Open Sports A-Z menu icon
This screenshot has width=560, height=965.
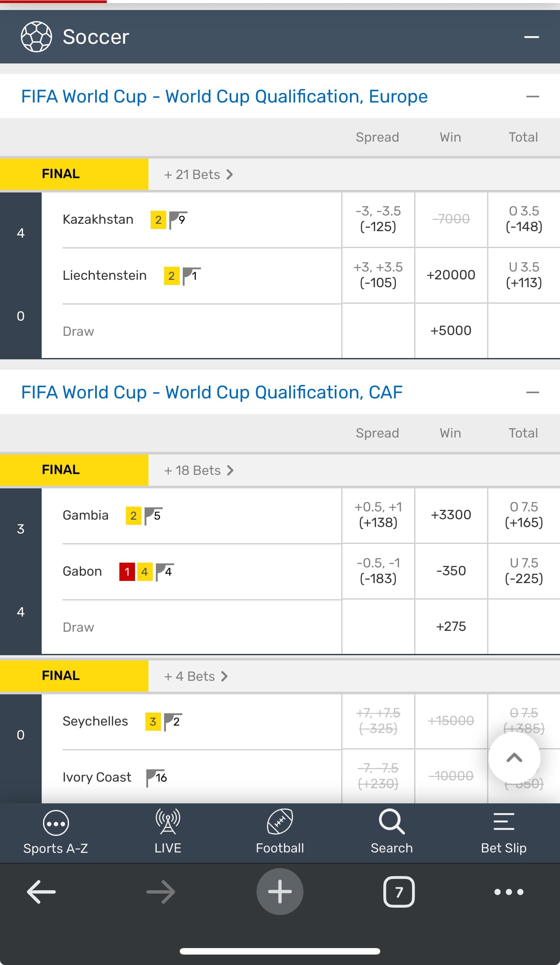tap(56, 822)
